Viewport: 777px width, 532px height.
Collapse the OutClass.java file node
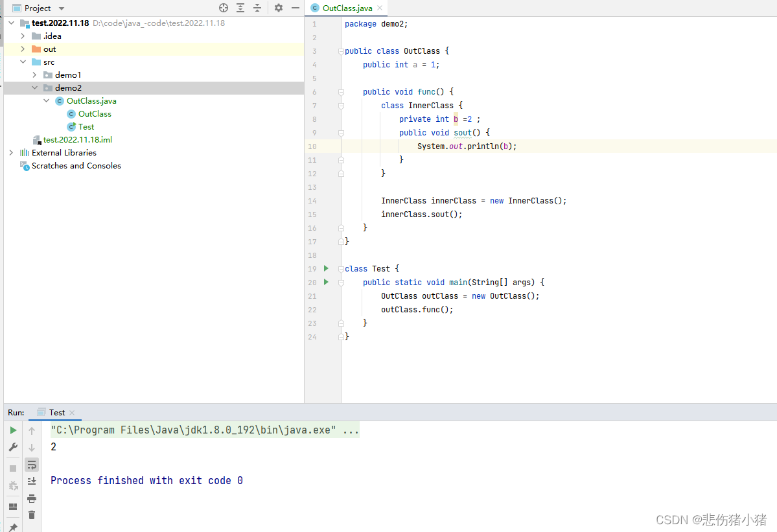click(47, 100)
